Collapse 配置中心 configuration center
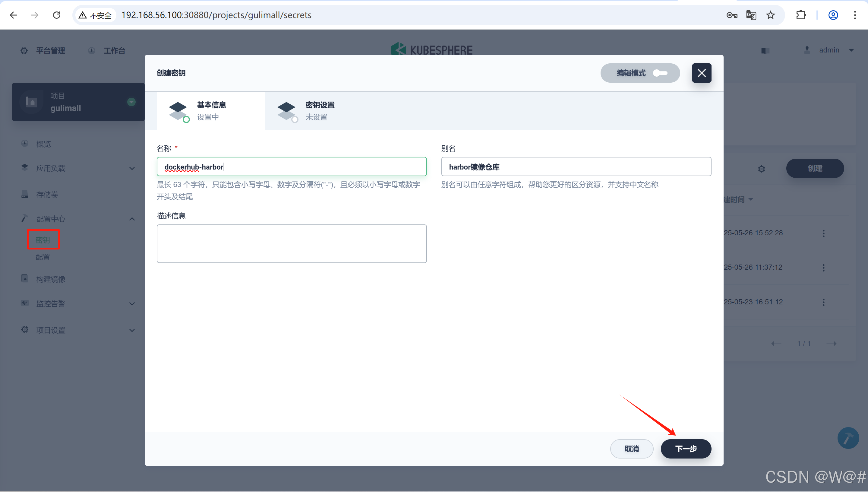868x492 pixels. pyautogui.click(x=78, y=219)
